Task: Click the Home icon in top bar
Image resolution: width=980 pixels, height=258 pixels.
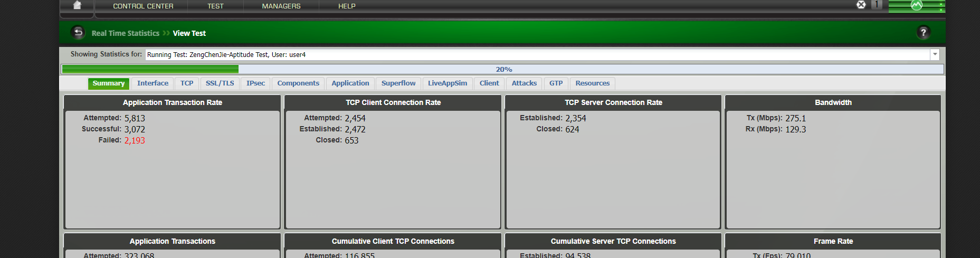Action: (77, 5)
